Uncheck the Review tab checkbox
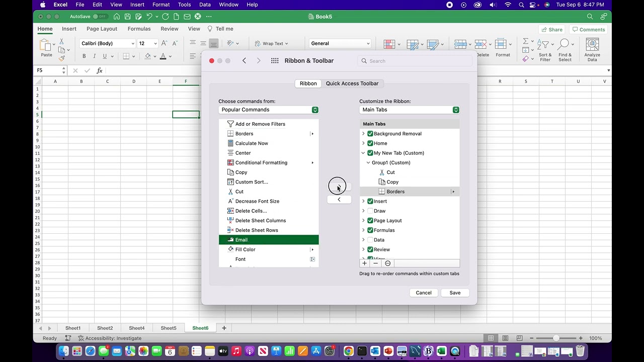Screen dimensions: 644x362 click(x=370, y=249)
